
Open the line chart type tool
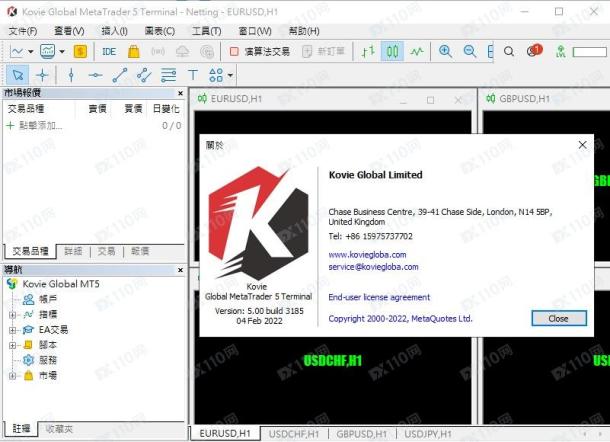point(17,51)
